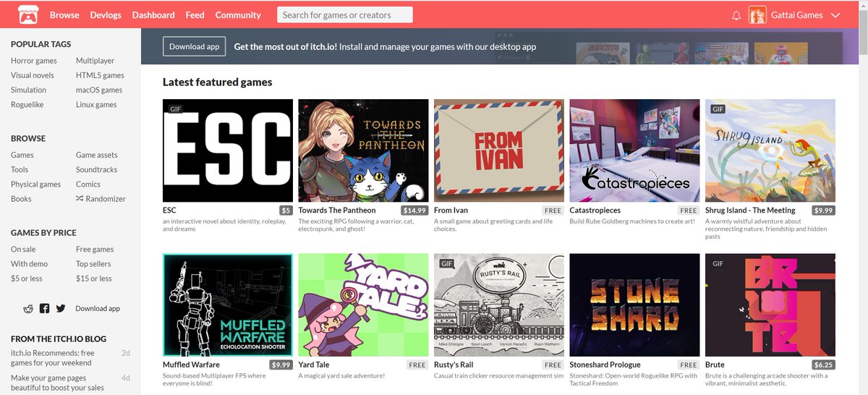
Task: Open From Ivan game thumbnail
Action: [499, 150]
